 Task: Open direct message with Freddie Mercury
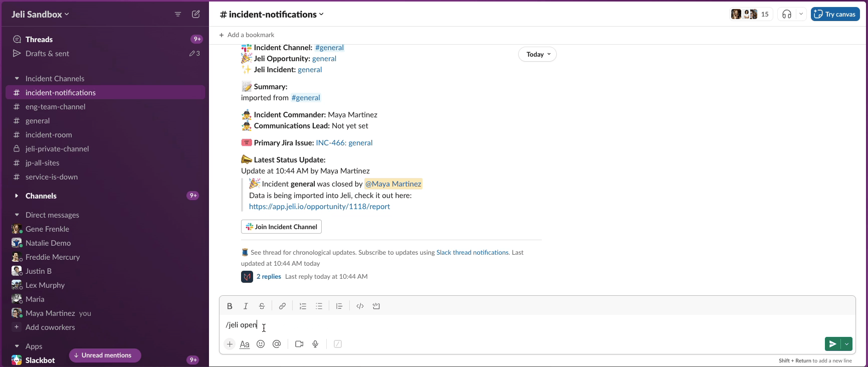pyautogui.click(x=105, y=257)
